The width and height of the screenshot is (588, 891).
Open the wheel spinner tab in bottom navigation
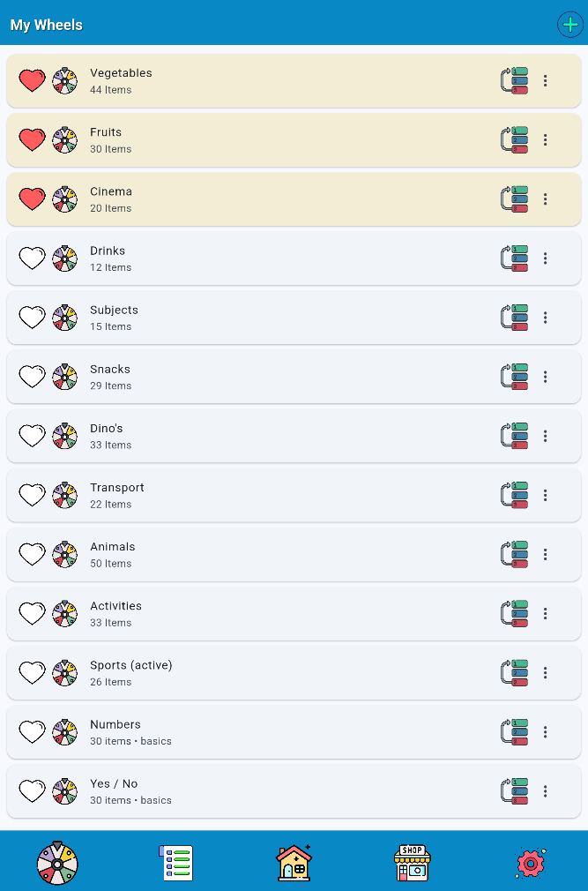[56, 862]
